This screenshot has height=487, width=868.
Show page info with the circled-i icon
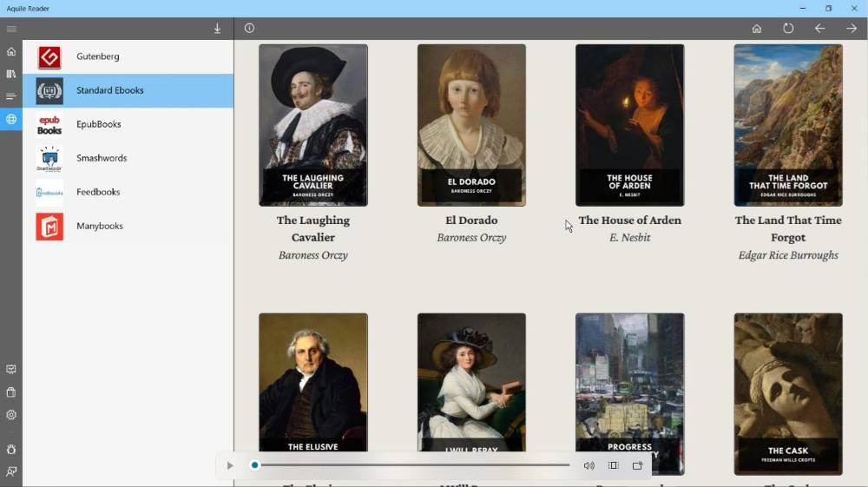[x=249, y=29]
